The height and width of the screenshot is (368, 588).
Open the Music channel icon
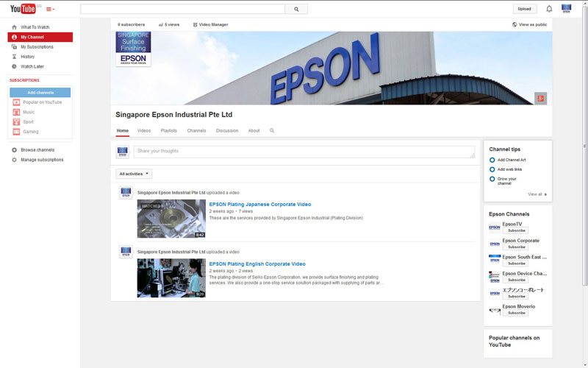pyautogui.click(x=16, y=112)
